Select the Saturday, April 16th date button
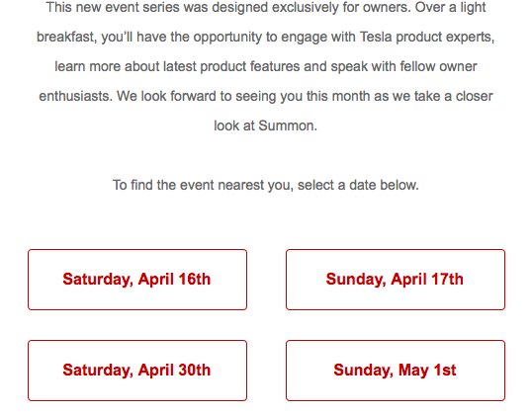532x415 pixels. (x=137, y=280)
